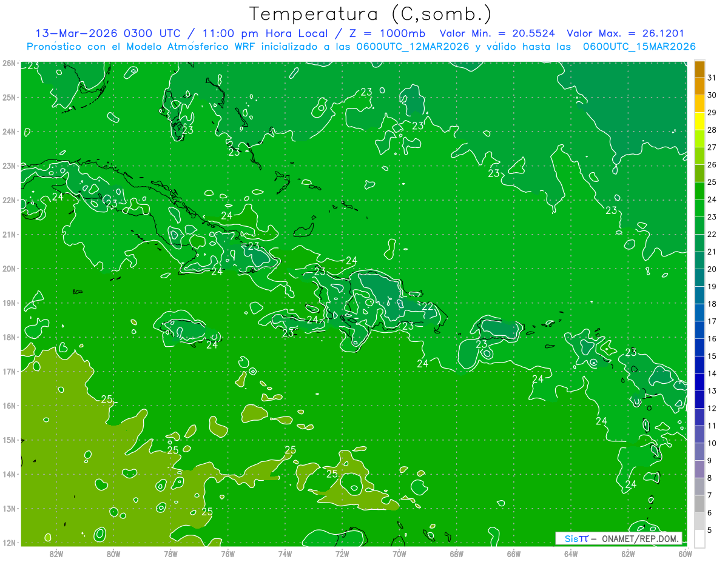Click the color scale value 16
This screenshot has height=562, width=728.
(712, 339)
